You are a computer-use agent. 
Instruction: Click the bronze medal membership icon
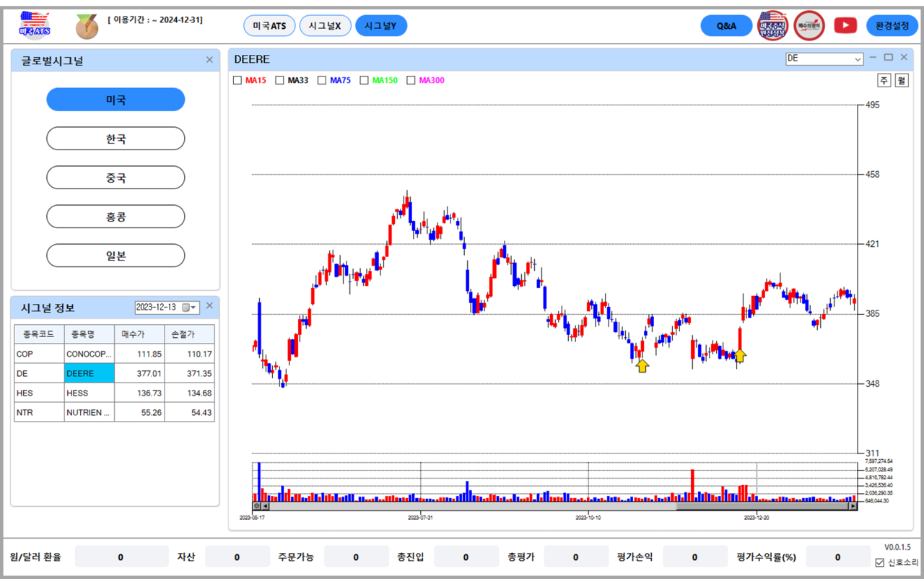point(87,27)
